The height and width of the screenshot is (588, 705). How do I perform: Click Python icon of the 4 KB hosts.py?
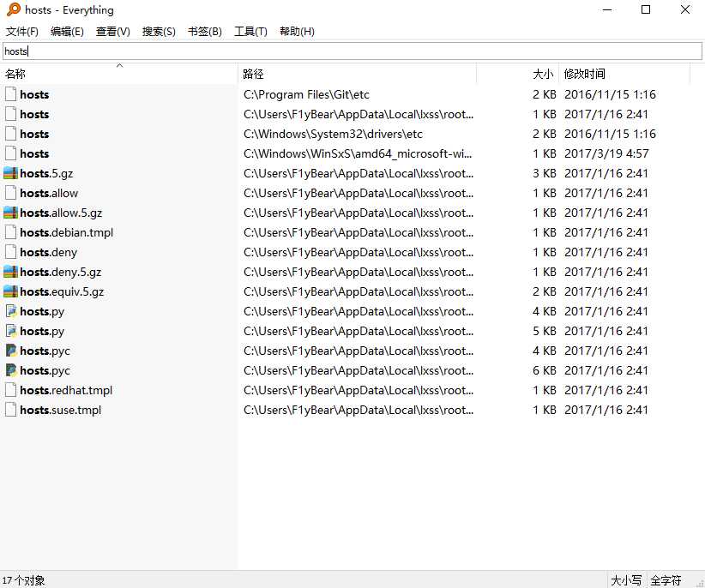tap(11, 311)
